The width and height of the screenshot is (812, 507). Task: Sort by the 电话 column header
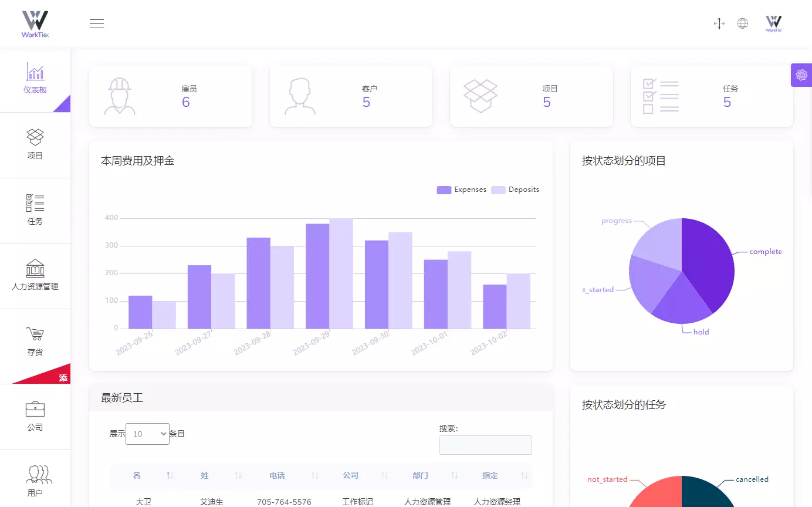click(286, 475)
